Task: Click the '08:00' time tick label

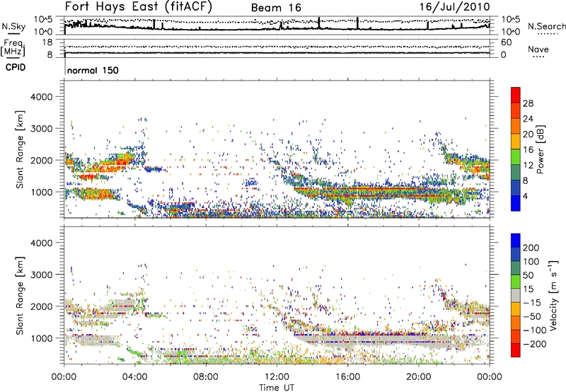Action: (x=206, y=377)
